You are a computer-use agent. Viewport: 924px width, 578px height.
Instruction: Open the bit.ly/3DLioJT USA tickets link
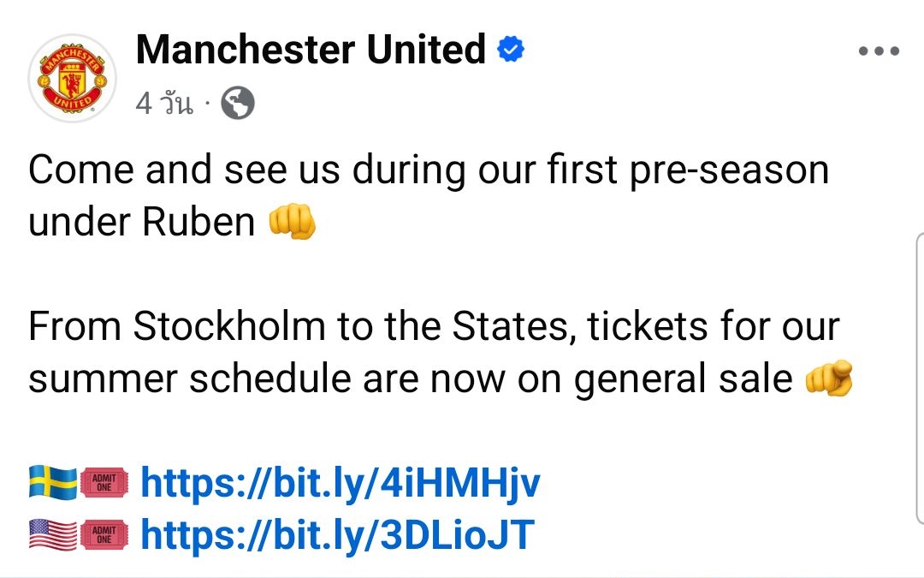[x=338, y=535]
